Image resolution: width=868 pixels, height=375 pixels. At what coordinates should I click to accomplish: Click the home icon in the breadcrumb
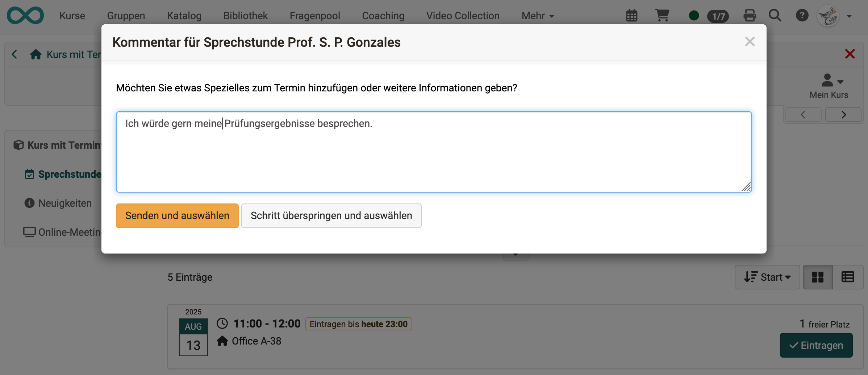pos(35,54)
